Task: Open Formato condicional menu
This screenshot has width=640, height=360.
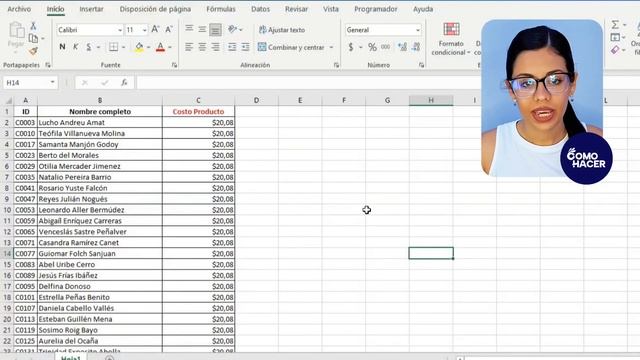Action: click(x=451, y=39)
